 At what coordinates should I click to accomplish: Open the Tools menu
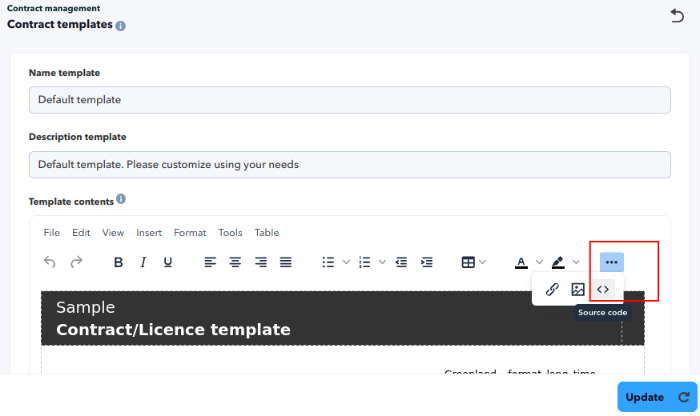point(230,233)
